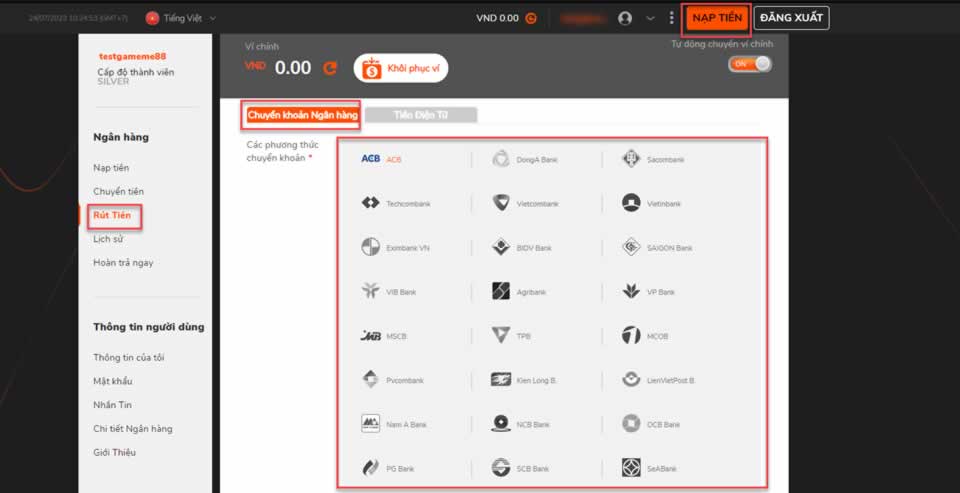
Task: Select the PG Bank icon
Action: click(x=370, y=469)
